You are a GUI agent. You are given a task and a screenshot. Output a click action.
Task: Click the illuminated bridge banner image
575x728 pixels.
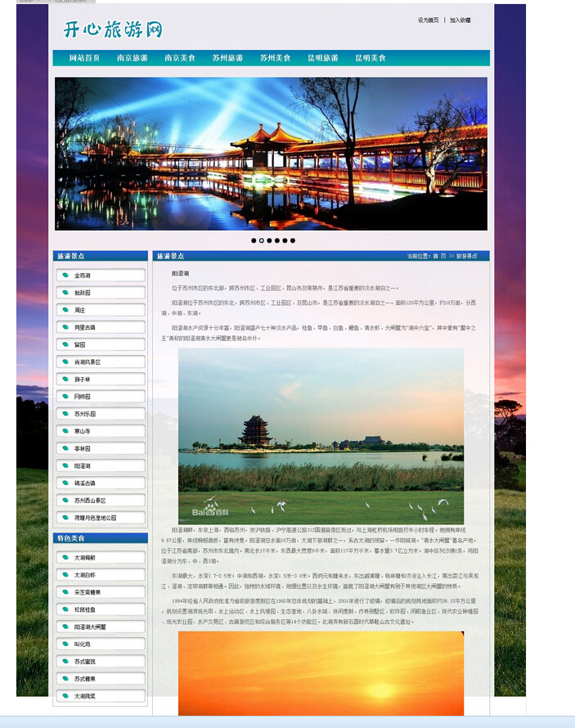[x=271, y=154]
